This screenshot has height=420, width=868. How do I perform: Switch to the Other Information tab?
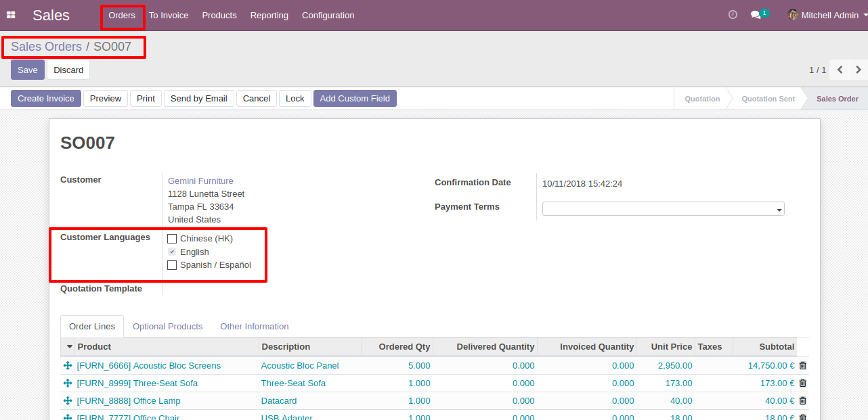click(255, 327)
